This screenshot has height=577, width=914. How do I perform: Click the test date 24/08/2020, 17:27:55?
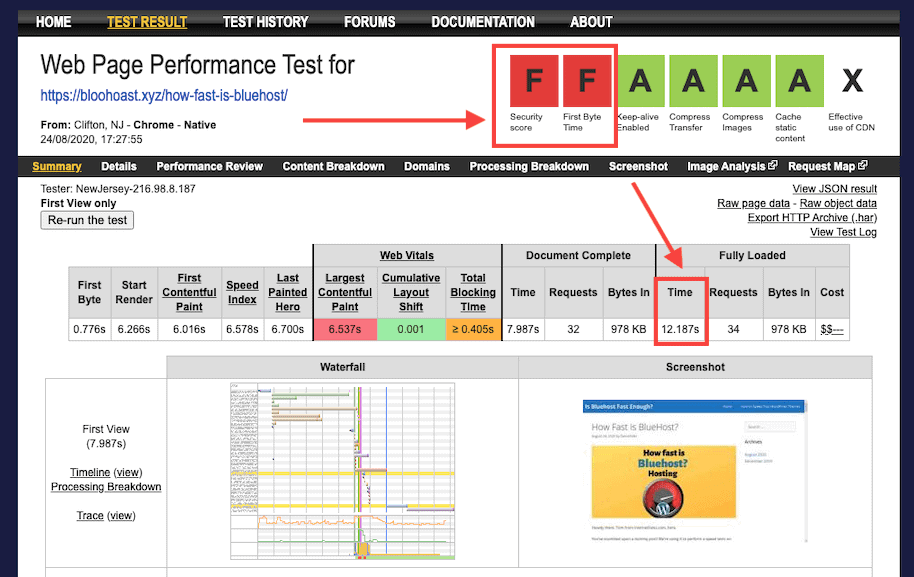(92, 139)
